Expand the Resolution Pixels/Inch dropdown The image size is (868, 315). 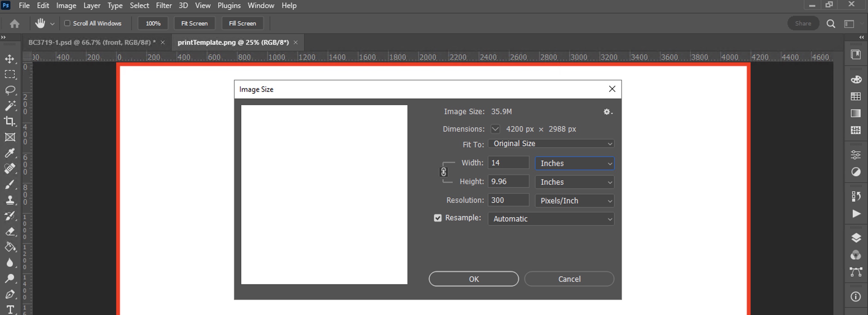(x=574, y=201)
